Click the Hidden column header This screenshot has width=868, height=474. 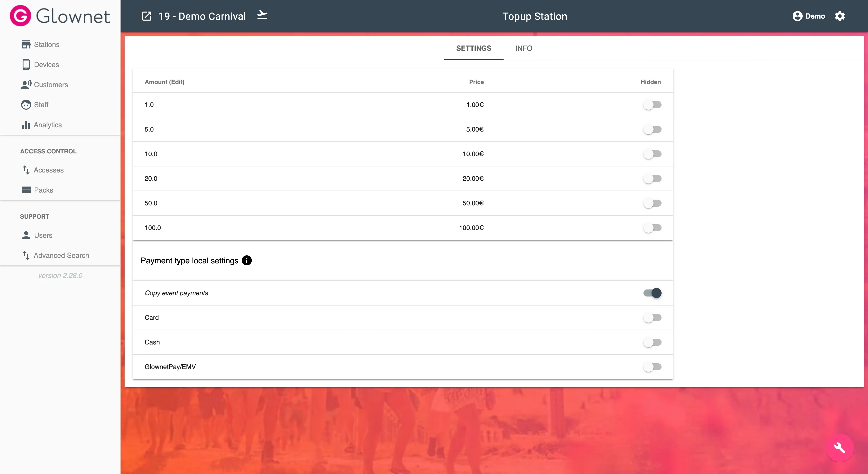click(x=651, y=82)
